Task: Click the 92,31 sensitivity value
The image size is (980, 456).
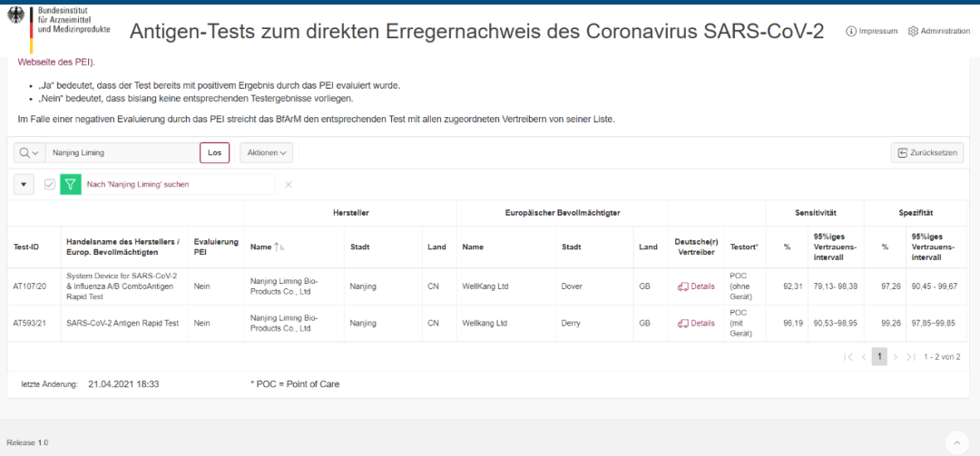Action: coord(792,286)
